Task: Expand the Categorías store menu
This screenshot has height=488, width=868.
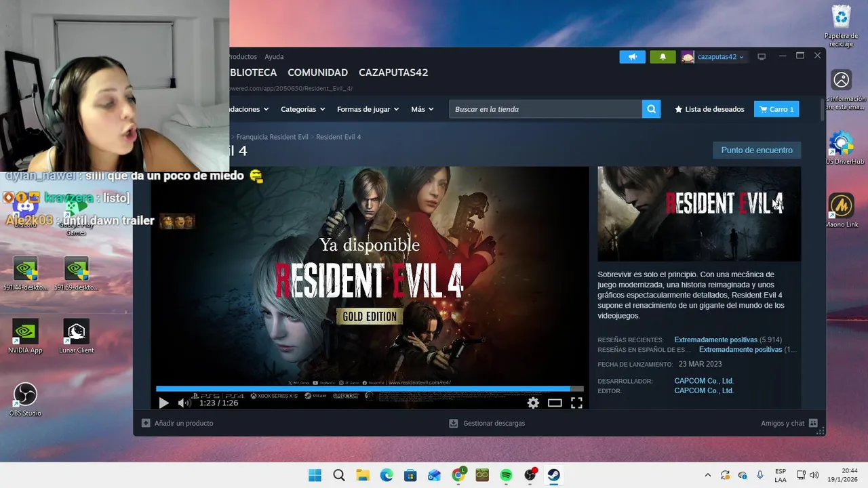Action: 302,109
